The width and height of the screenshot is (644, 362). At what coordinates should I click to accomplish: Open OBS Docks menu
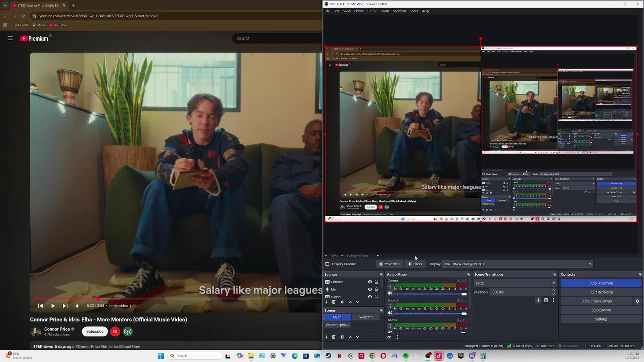tap(359, 11)
